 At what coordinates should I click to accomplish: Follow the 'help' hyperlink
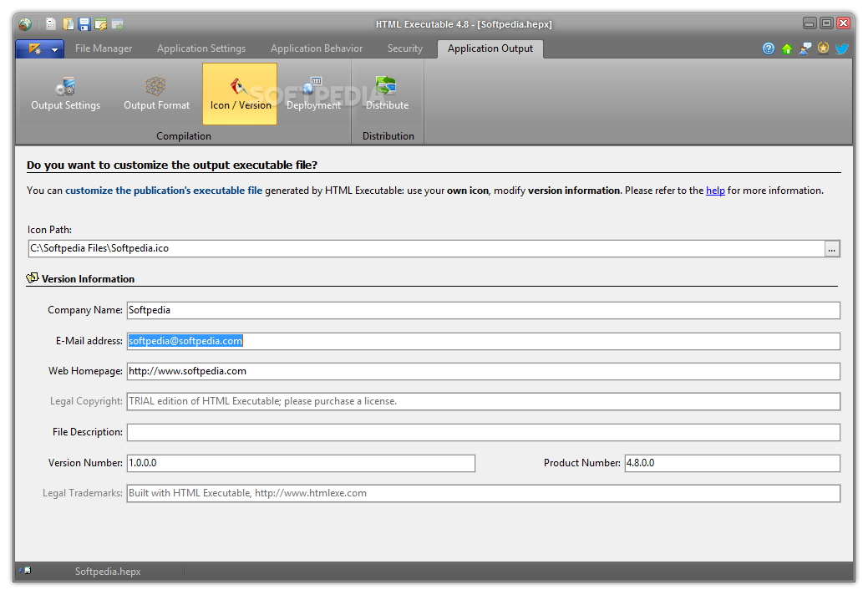pos(715,191)
